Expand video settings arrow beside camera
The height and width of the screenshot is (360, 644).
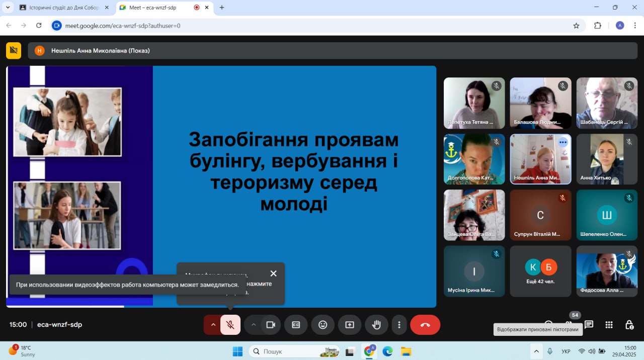[x=254, y=325]
